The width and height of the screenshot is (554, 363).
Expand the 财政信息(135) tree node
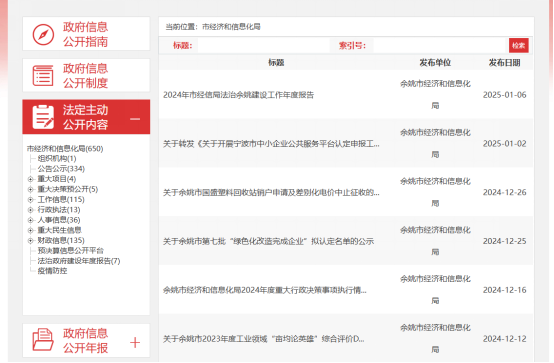click(x=30, y=241)
